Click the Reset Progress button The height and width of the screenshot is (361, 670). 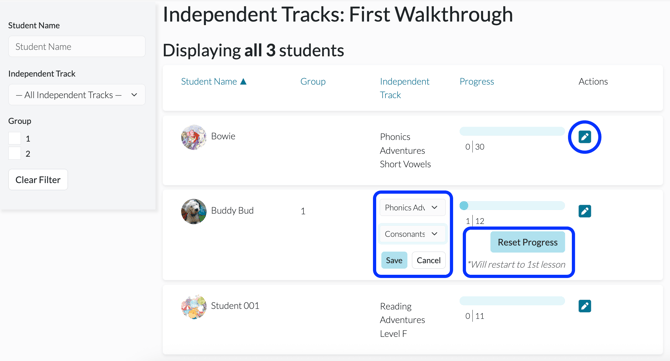point(527,242)
